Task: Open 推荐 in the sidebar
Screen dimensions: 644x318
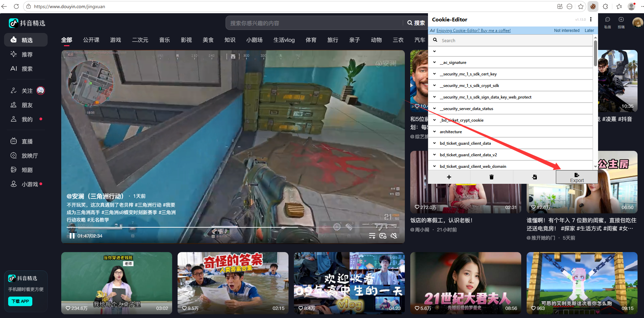Action: coord(26,54)
